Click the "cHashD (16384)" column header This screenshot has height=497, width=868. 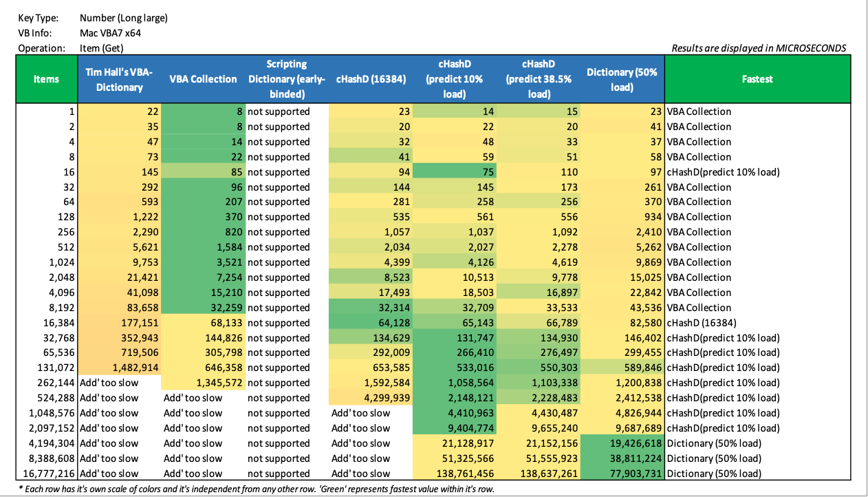[371, 79]
